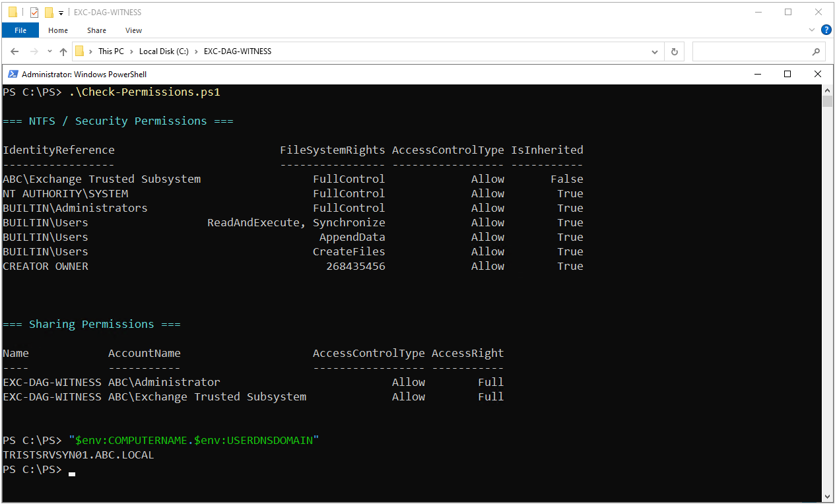The width and height of the screenshot is (835, 504).
Task: Open the address bar history dropdown
Action: point(655,51)
